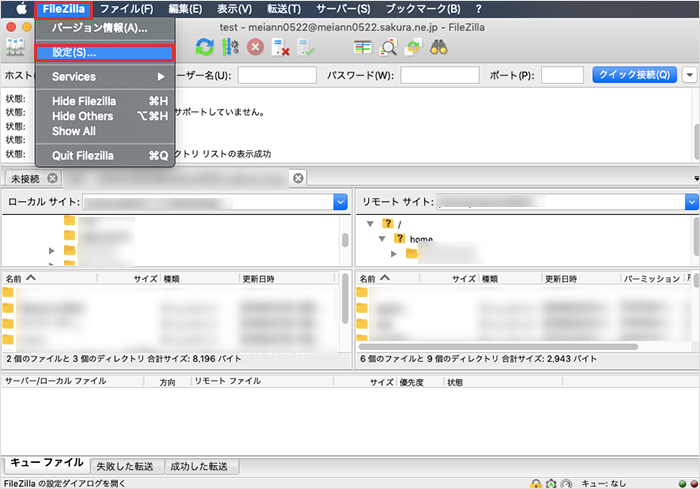Collapse the home folder in remote tree
This screenshot has width=700, height=489.
[383, 239]
